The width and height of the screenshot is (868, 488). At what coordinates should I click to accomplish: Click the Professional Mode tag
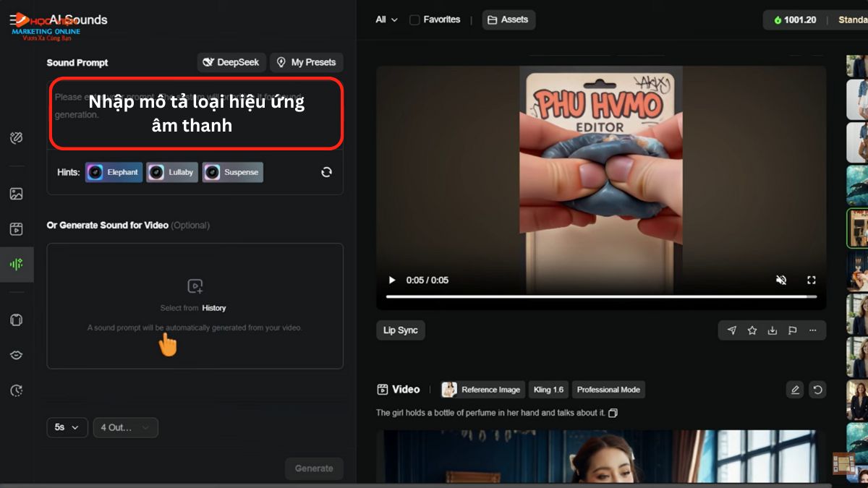pyautogui.click(x=608, y=390)
